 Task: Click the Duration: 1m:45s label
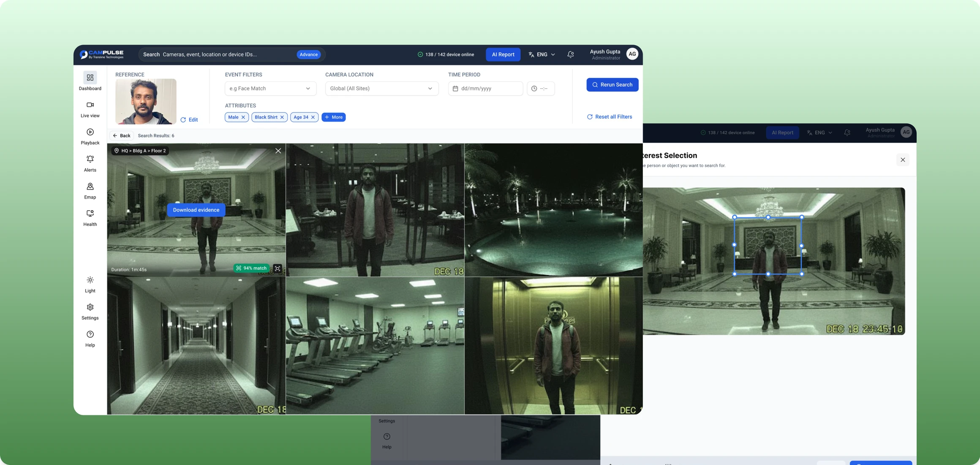coord(129,270)
